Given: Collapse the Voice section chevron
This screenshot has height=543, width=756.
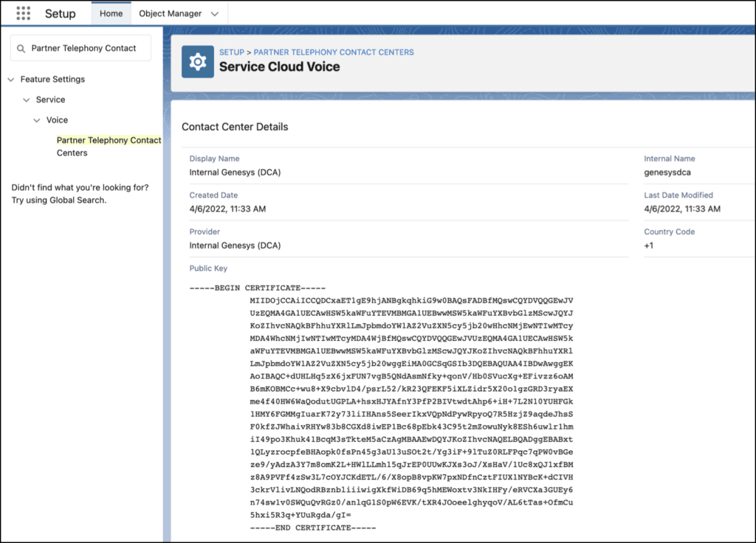Looking at the screenshot, I should [x=35, y=120].
